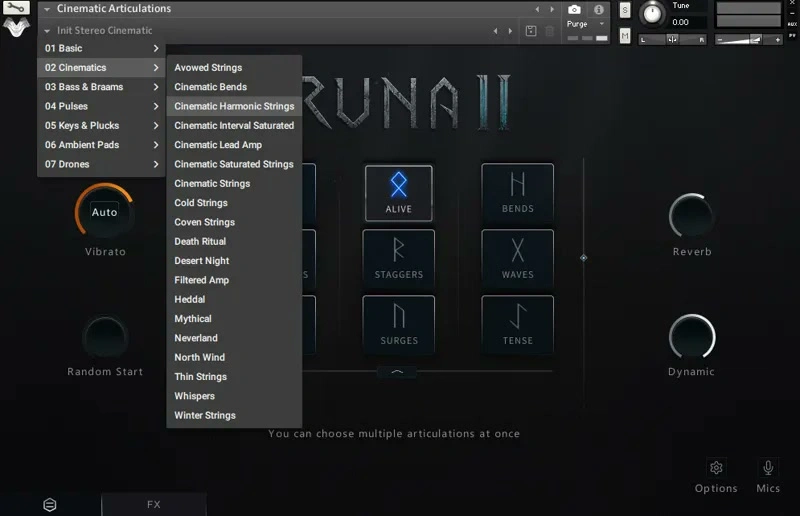The width and height of the screenshot is (800, 516).
Task: Expand the 04 Pulses submenu
Action: 101,106
